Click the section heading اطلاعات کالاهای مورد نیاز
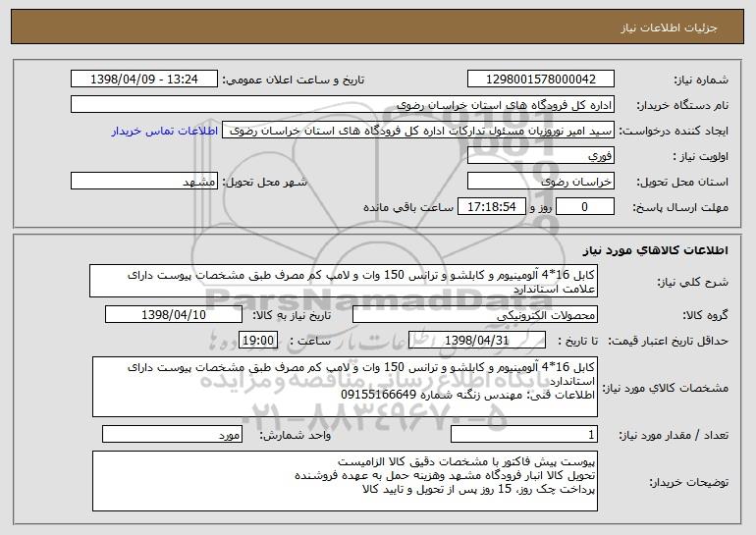756x535 pixels. 655,250
